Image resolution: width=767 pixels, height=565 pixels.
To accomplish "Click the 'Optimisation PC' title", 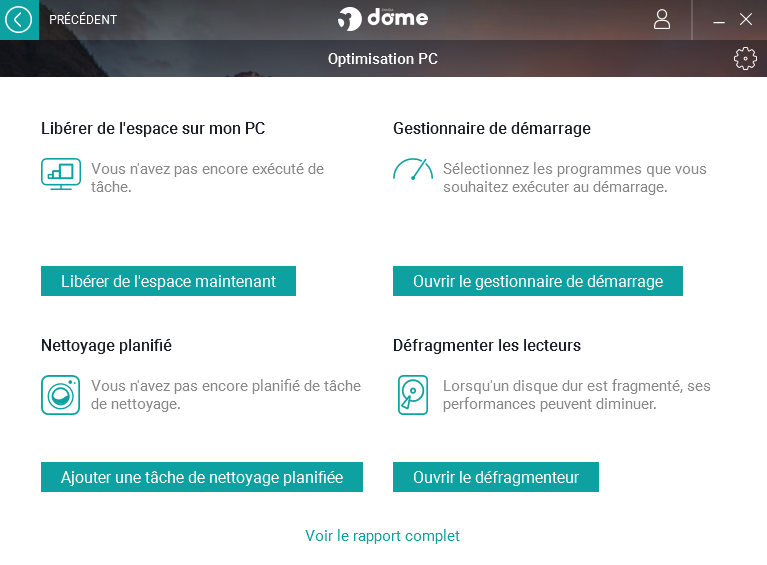I will click(x=383, y=59).
